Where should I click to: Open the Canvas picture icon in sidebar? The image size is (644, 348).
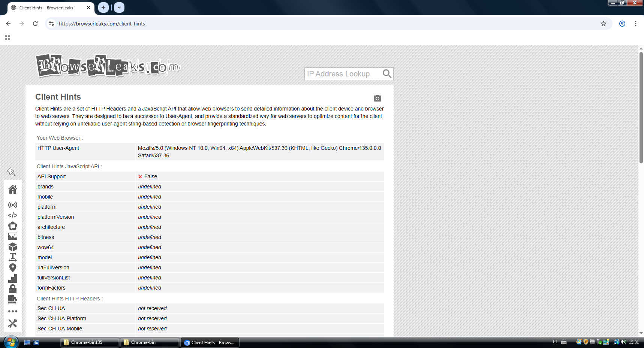13,236
